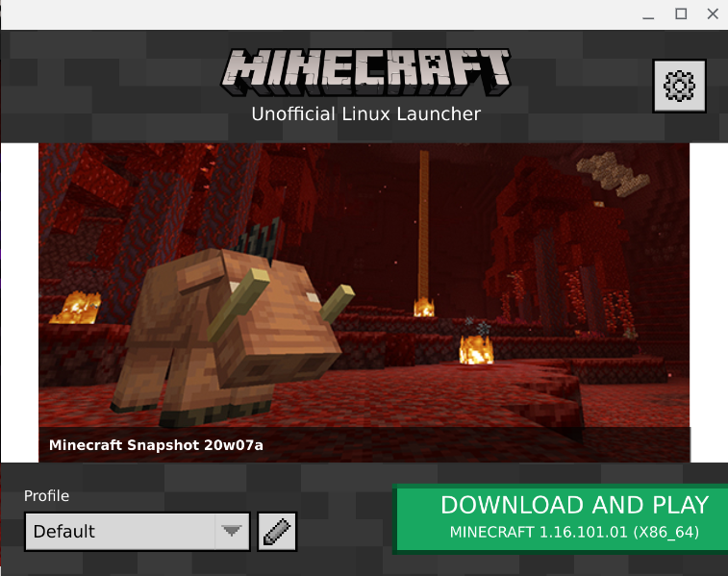
Task: Click the Minecraft logo
Action: 365,72
